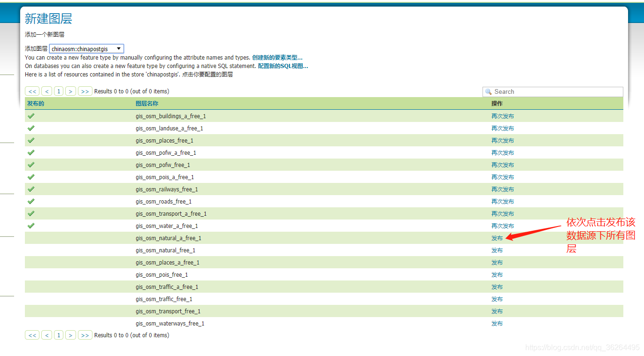Go to previous page with bottom < button
Image resolution: width=644 pixels, height=356 pixels.
46,335
